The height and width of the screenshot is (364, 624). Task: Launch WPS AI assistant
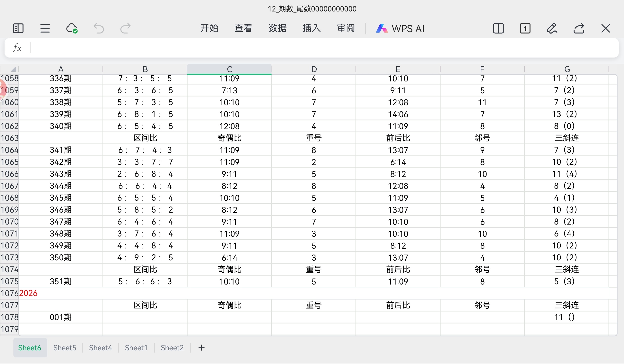pos(400,29)
